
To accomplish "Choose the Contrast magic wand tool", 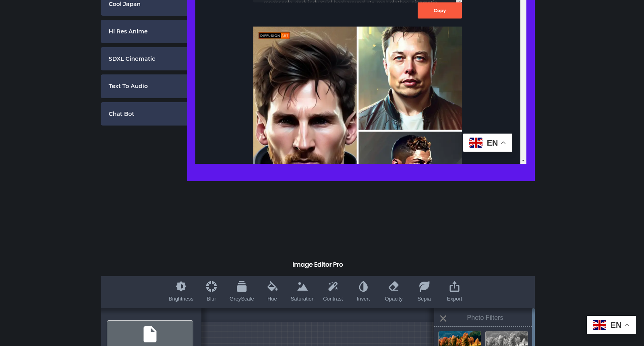I will [333, 286].
